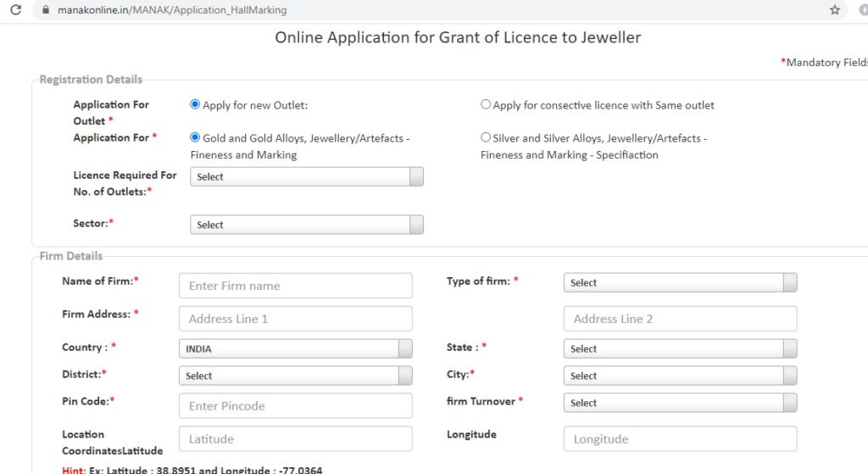
Task: Open the Type of firm dropdown
Action: pos(681,282)
